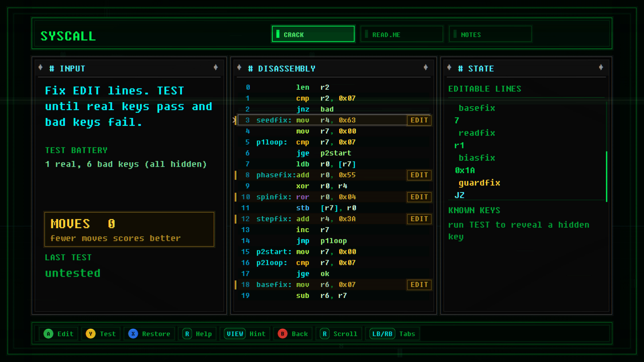The image size is (644, 362).
Task: Select the MOVES 0 counter box
Action: tap(129, 229)
